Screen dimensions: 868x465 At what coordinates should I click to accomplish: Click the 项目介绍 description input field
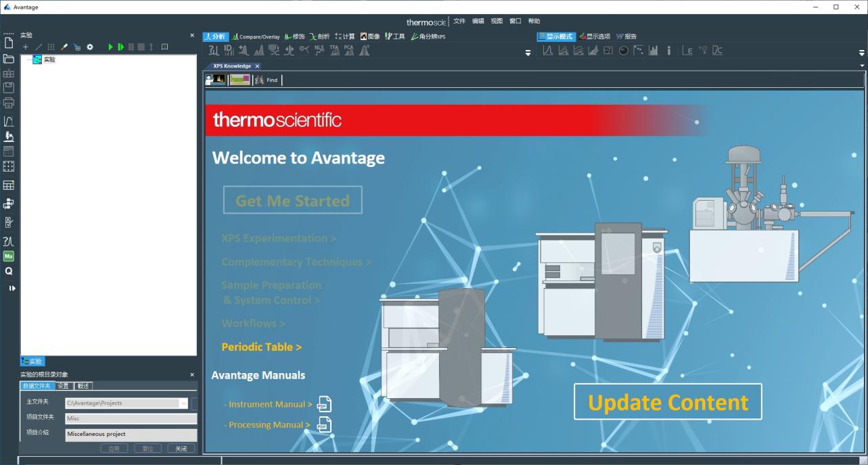(131, 435)
